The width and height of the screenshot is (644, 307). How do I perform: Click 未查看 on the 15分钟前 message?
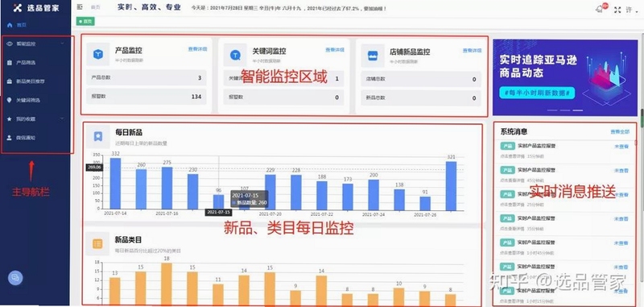tap(621, 147)
